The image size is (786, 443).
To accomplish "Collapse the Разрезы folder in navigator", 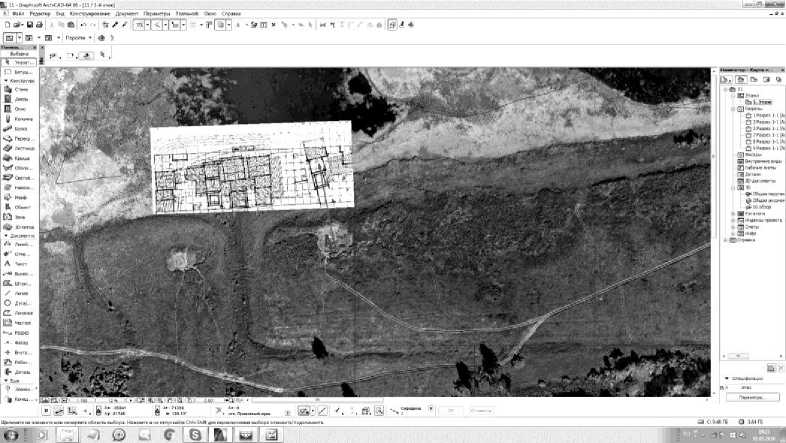I will 733,109.
